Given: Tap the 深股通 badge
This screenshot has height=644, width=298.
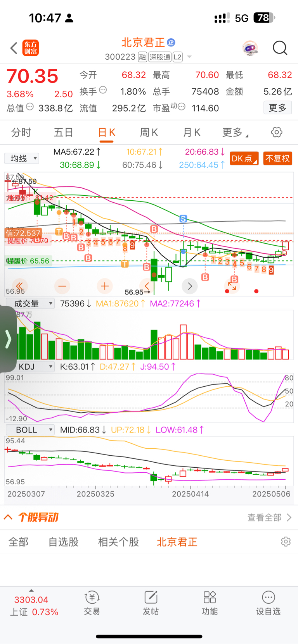Looking at the screenshot, I should pyautogui.click(x=160, y=57).
